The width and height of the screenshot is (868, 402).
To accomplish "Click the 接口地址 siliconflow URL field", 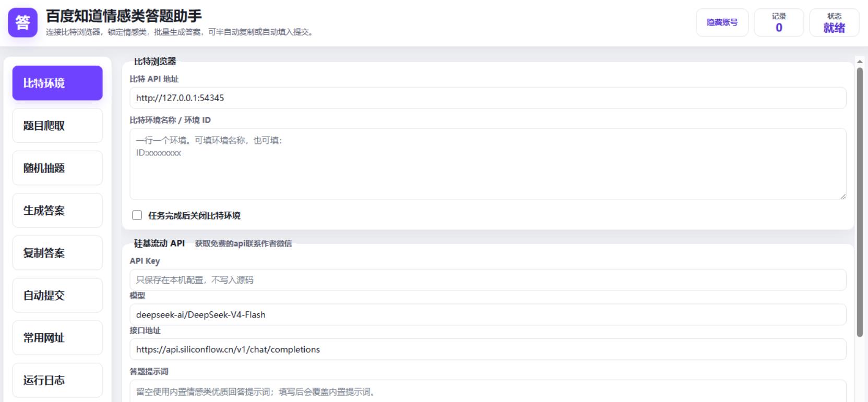I will (x=488, y=349).
